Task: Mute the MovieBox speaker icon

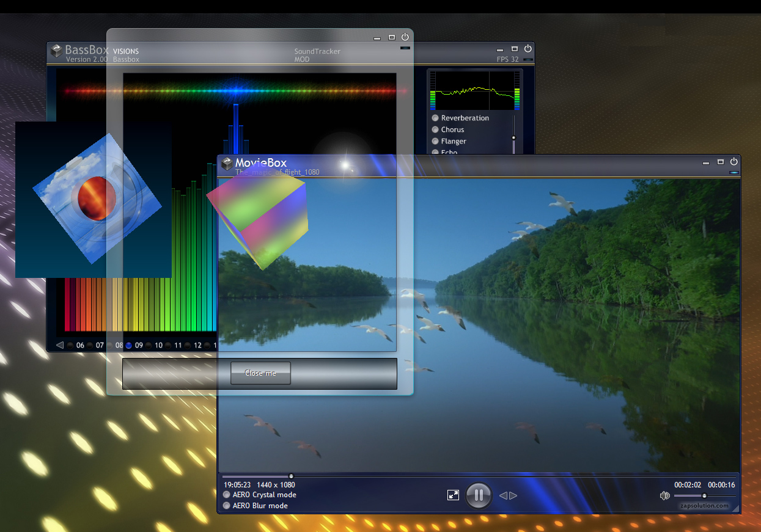Action: tap(665, 495)
